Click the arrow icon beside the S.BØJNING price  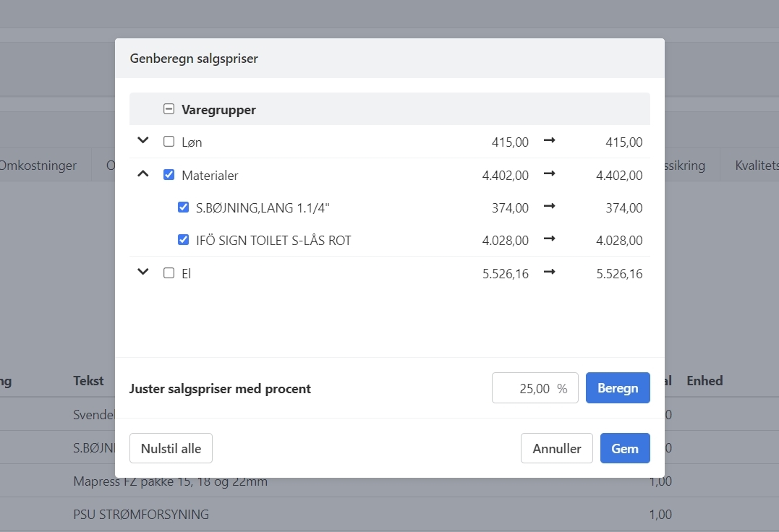pos(549,207)
